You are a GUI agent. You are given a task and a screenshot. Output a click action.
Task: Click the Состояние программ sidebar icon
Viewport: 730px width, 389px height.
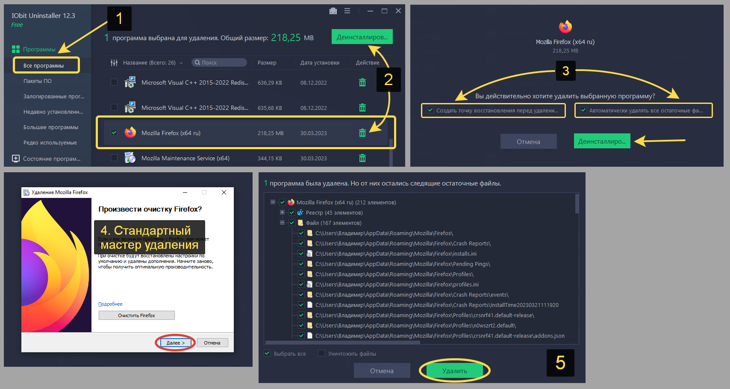(15, 159)
